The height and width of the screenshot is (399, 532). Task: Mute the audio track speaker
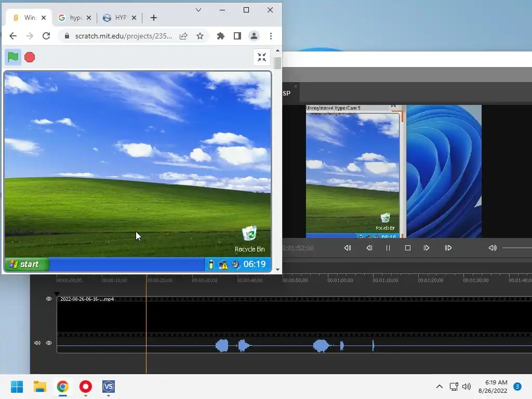click(37, 343)
